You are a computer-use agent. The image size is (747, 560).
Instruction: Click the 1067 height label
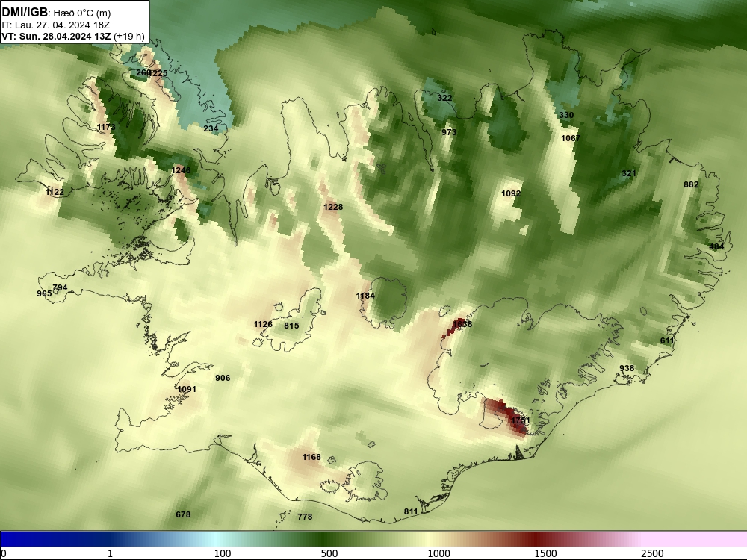(x=570, y=139)
